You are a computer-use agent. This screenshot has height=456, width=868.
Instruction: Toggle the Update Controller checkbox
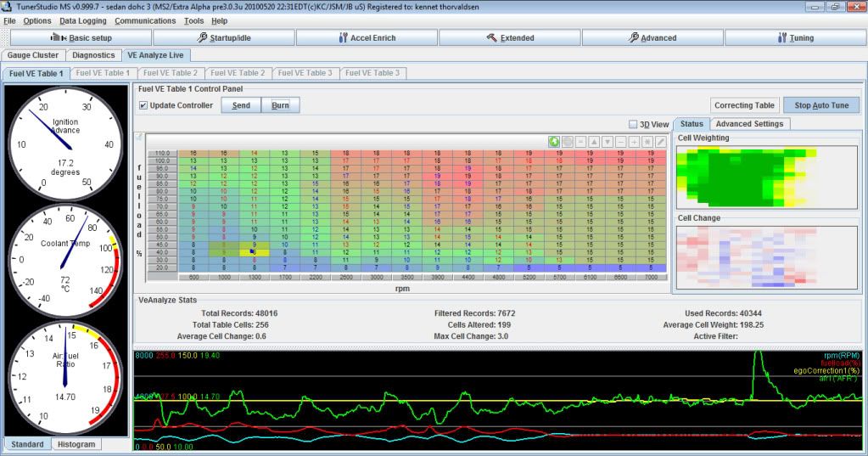(143, 105)
